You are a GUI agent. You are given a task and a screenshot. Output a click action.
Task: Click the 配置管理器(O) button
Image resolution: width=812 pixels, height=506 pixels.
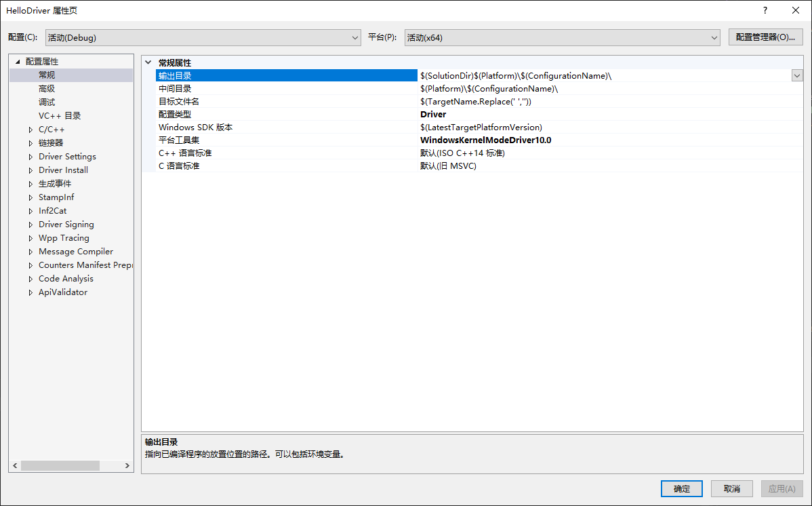pyautogui.click(x=765, y=37)
